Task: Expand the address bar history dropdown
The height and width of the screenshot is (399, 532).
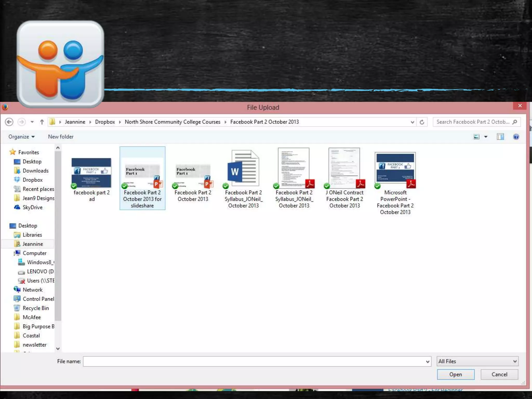Action: 412,122
